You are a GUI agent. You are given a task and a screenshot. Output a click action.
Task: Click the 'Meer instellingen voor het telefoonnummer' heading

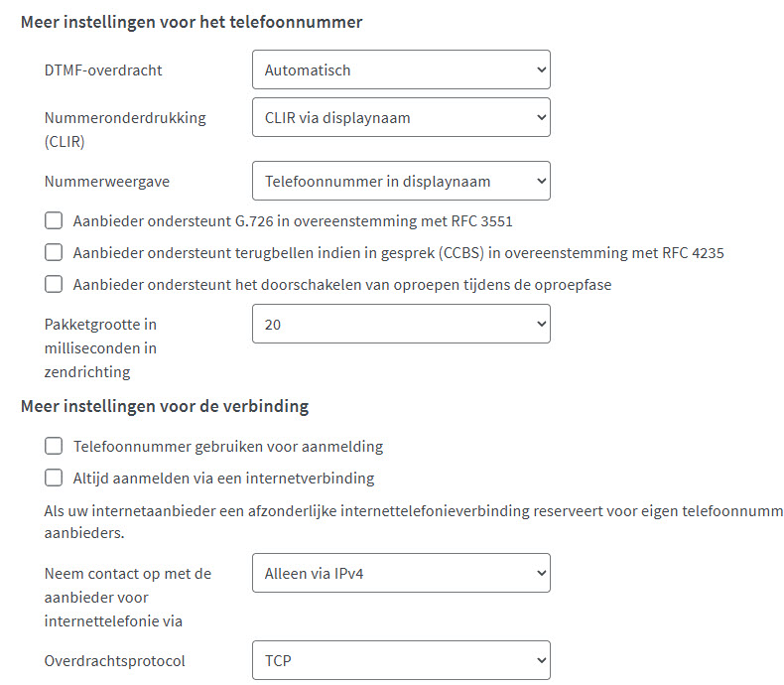(x=192, y=22)
